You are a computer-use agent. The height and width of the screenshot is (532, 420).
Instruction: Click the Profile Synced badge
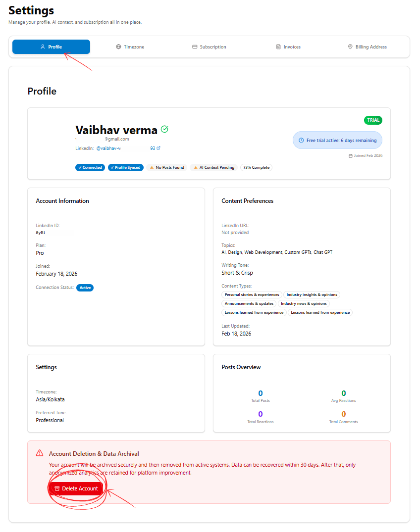(125, 168)
